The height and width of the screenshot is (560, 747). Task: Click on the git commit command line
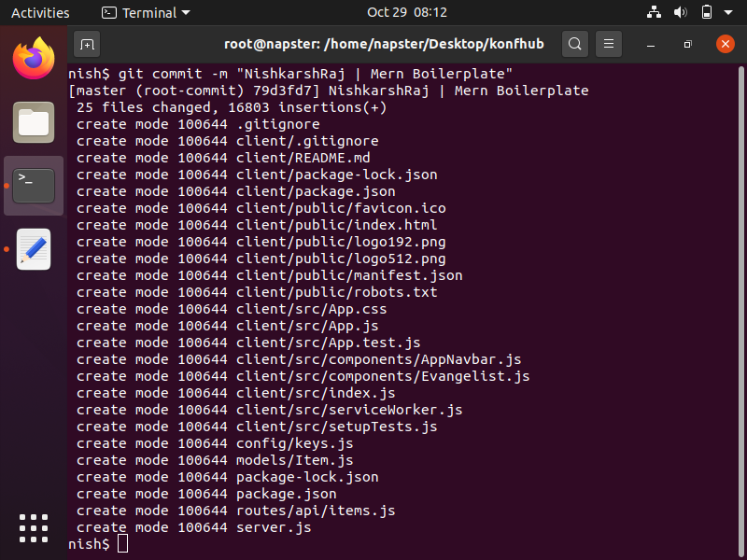click(x=290, y=74)
